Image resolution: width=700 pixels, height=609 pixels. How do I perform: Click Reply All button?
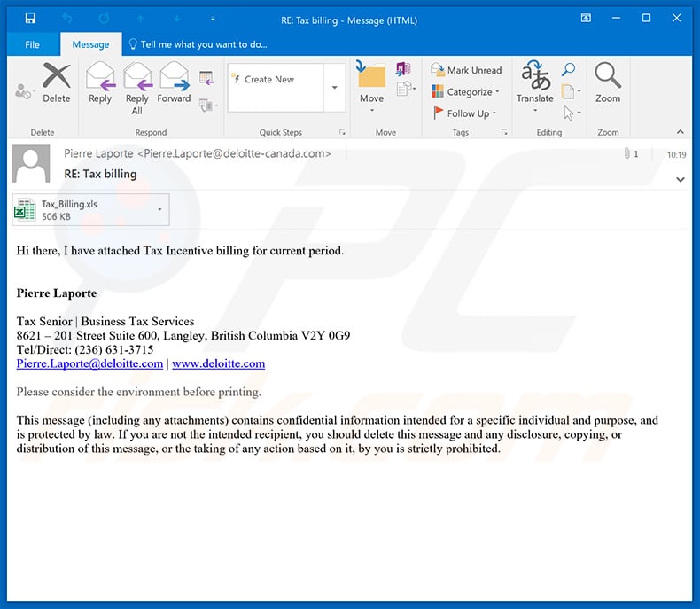coord(137,89)
